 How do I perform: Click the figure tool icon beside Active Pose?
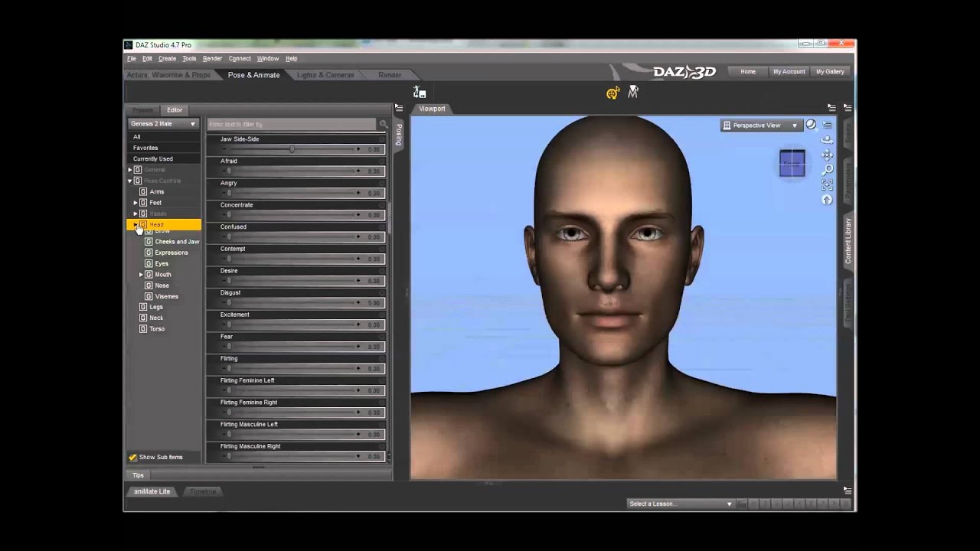pyautogui.click(x=633, y=92)
